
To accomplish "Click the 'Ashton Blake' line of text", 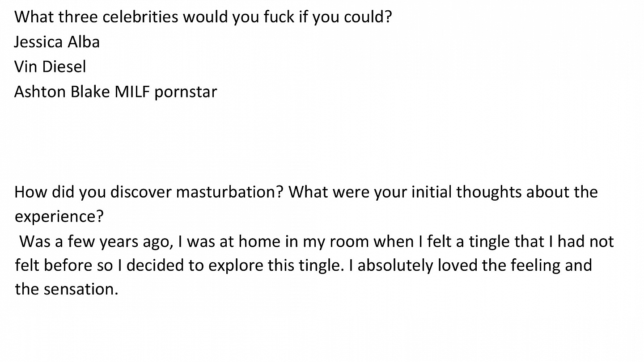I will 115,92.
